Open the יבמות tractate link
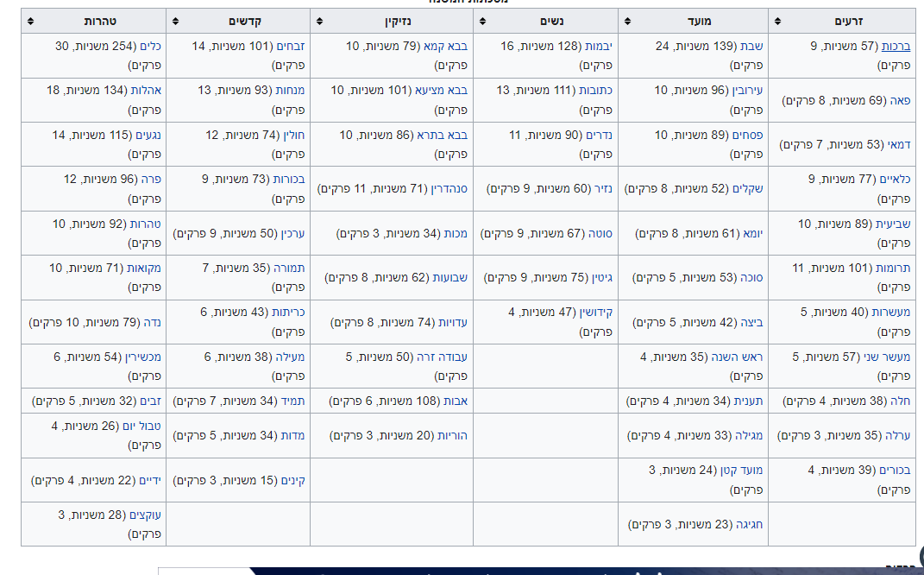 tap(599, 46)
